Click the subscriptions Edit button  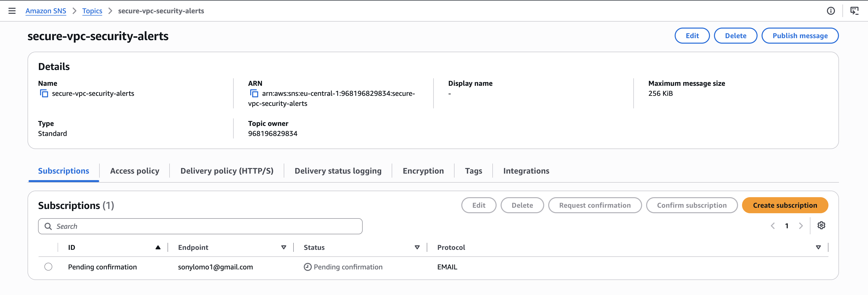479,205
